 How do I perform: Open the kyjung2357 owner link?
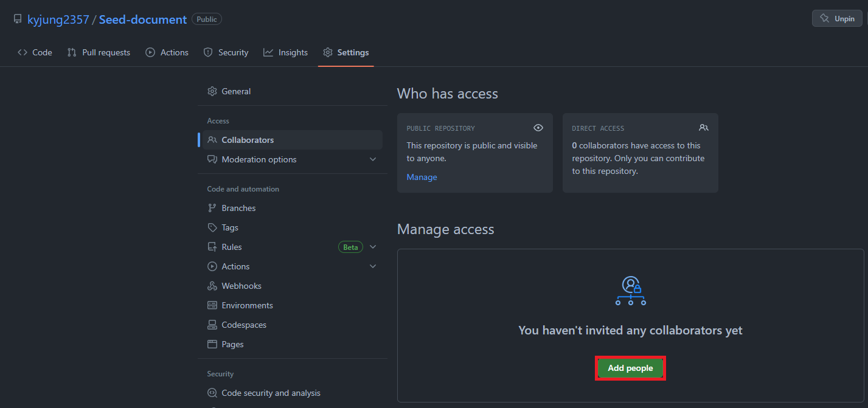pos(58,19)
